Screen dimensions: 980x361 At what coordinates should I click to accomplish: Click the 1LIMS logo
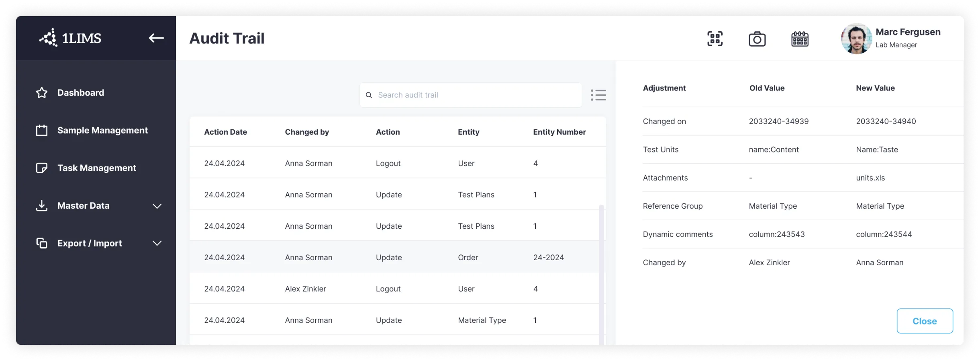point(70,38)
